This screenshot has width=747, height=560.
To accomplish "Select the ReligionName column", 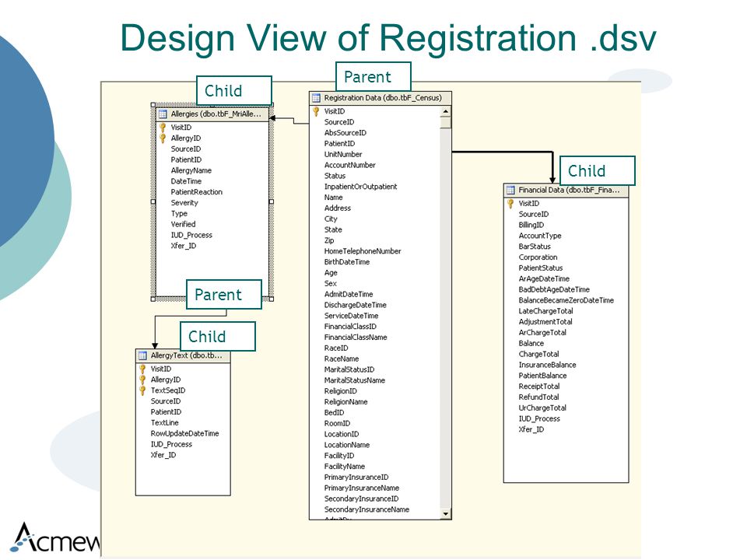I will (x=345, y=402).
